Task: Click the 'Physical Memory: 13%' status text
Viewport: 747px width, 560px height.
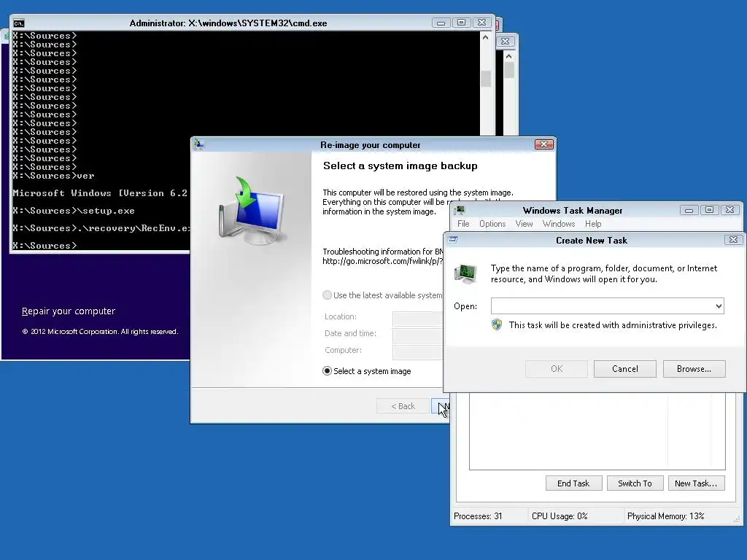Action: tap(665, 516)
